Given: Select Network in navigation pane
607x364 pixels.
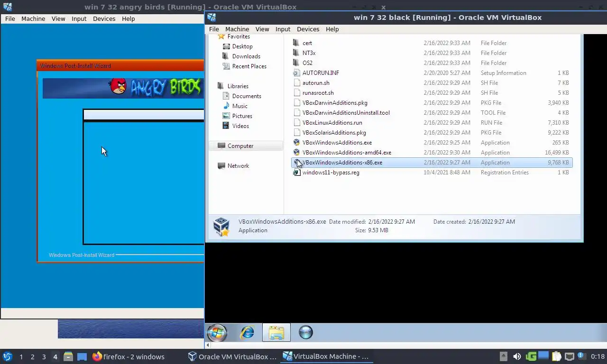Looking at the screenshot, I should (238, 166).
